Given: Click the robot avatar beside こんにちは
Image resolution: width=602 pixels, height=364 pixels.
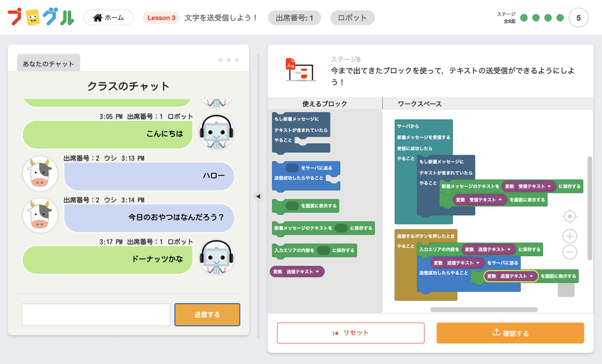Looking at the screenshot, I should coord(217,132).
